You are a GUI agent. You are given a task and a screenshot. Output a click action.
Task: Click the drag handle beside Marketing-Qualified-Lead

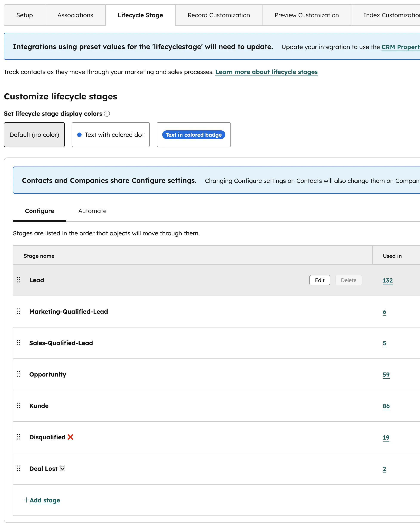(x=19, y=311)
